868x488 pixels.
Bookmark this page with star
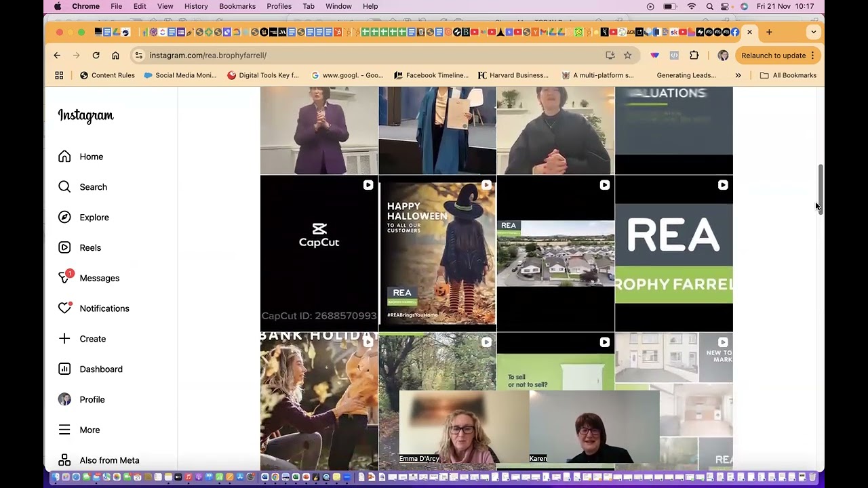point(628,56)
